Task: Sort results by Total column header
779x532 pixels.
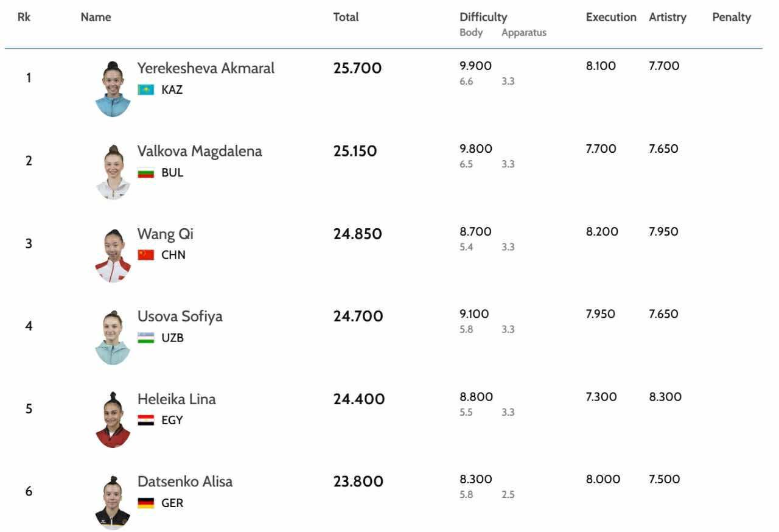Action: [x=346, y=18]
